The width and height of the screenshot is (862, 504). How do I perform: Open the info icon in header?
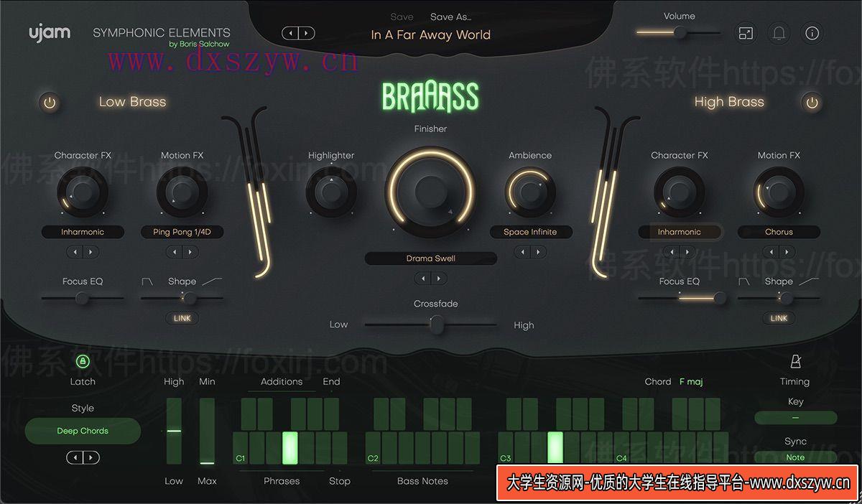point(812,33)
